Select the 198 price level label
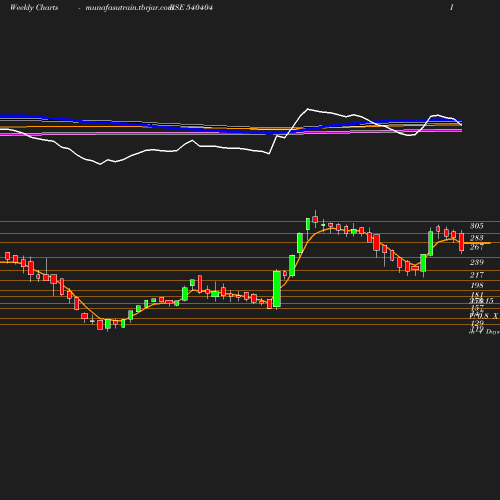The width and height of the screenshot is (500, 500). pyautogui.click(x=477, y=285)
